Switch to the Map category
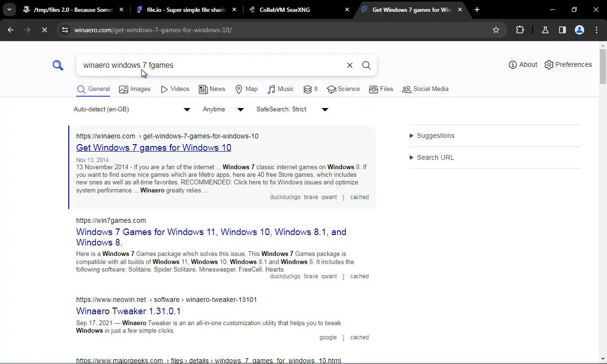607x364 pixels. 247,89
